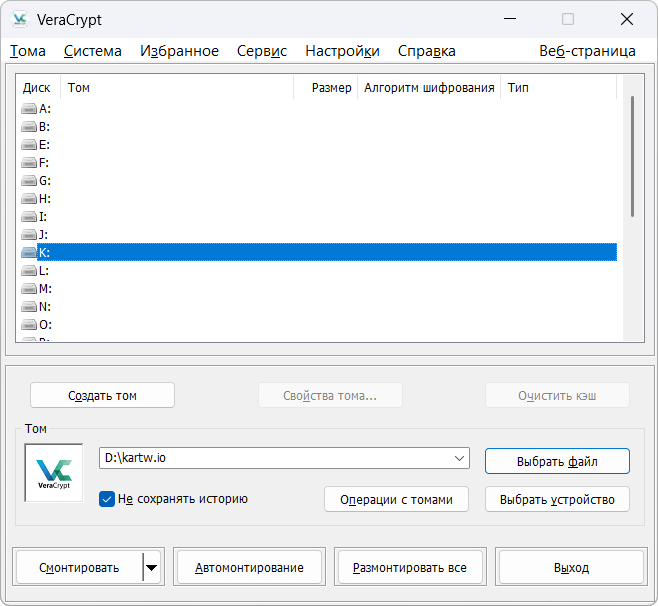Image resolution: width=658 pixels, height=606 pixels.
Task: Open the Избранное menu
Action: 179,51
